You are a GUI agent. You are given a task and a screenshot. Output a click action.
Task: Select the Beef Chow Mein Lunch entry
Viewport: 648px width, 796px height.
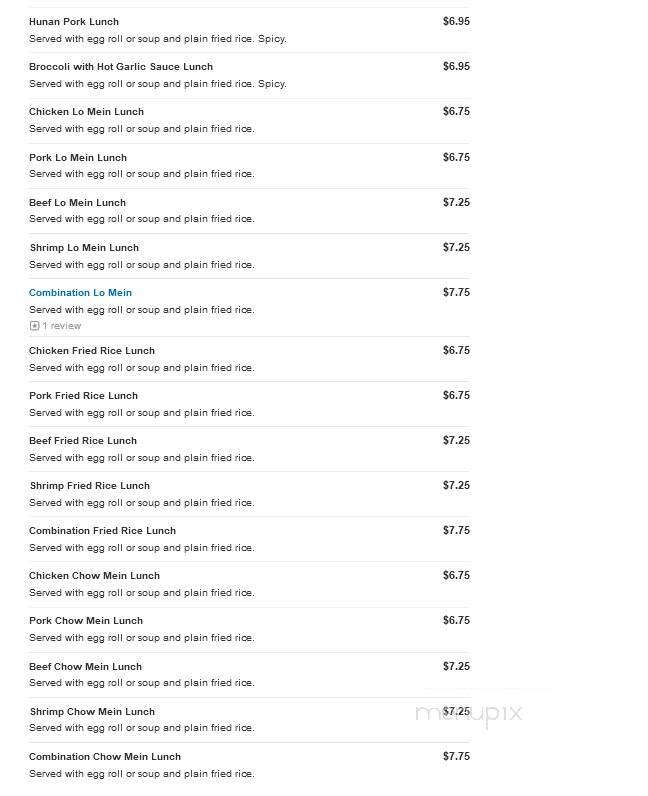pos(85,667)
